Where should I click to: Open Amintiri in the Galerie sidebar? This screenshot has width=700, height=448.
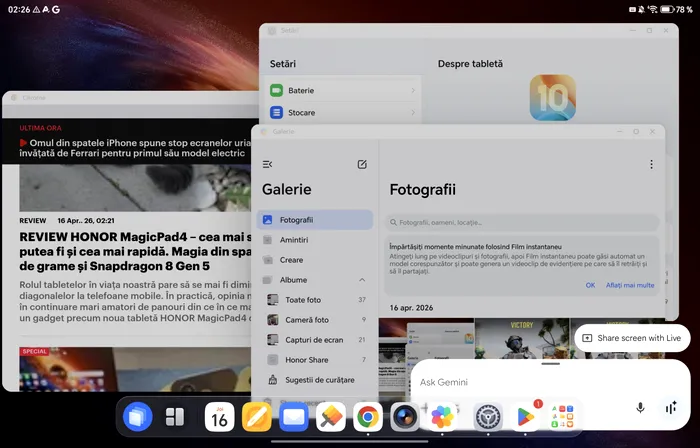[315, 240]
